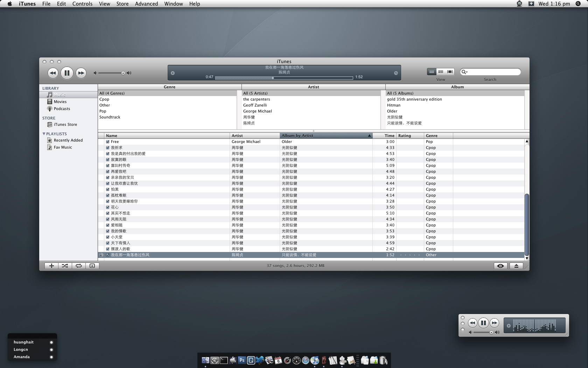Click the left arrow in the now-playing display
Screen dimensions: 588x368
click(x=173, y=73)
